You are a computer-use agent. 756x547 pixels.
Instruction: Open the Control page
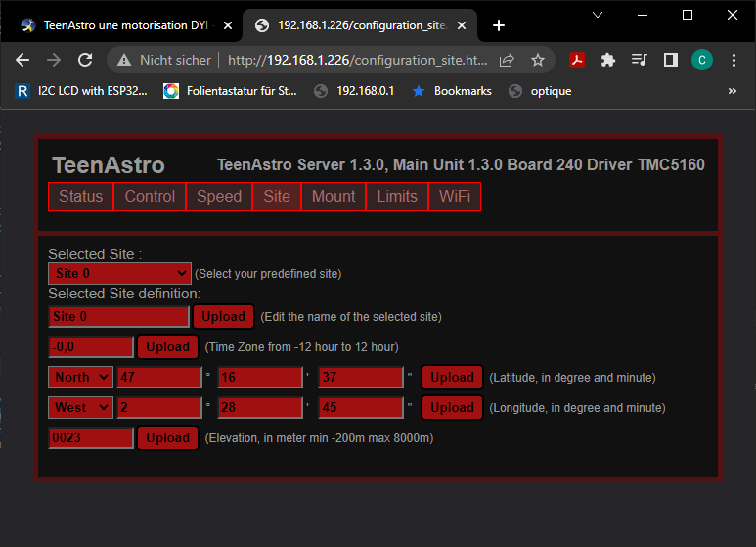click(150, 197)
